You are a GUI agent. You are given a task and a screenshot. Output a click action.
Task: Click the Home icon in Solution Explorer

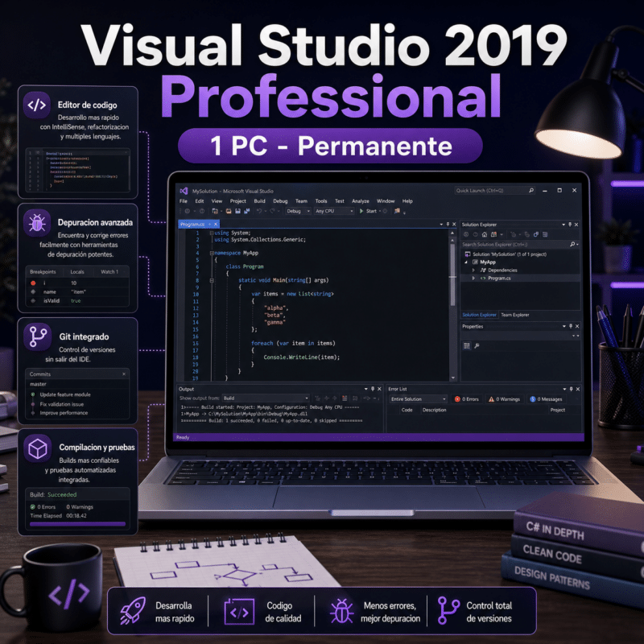point(485,234)
